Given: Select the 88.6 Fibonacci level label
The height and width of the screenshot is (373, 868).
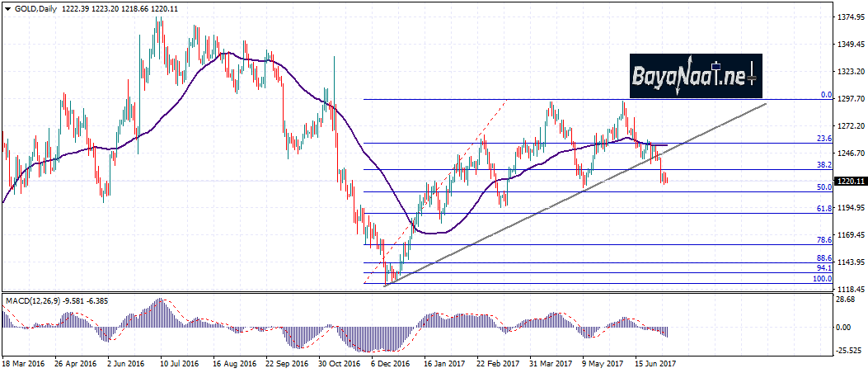Looking at the screenshot, I should click(x=823, y=258).
